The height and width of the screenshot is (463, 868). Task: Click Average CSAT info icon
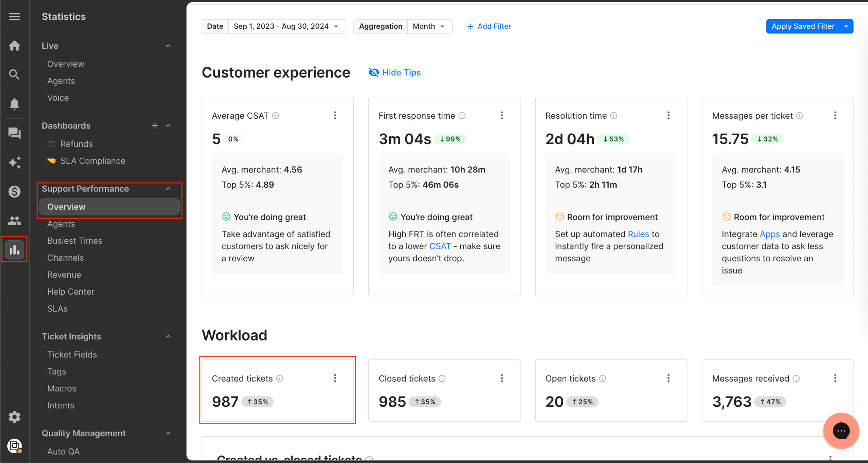click(x=275, y=116)
